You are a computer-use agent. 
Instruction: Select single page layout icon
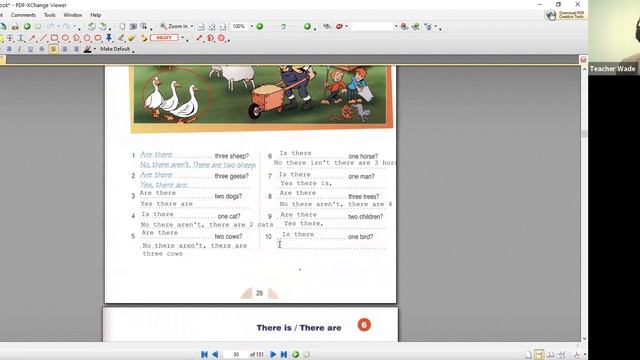click(x=528, y=355)
